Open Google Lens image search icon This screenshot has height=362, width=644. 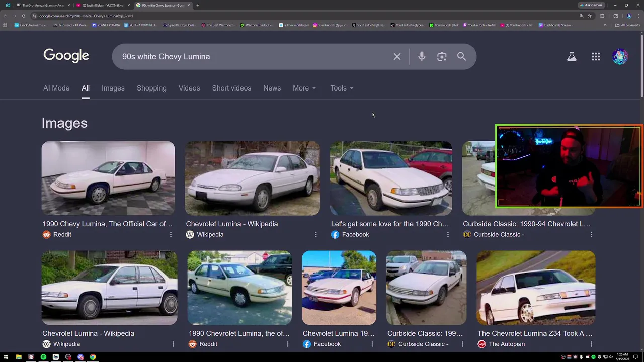(442, 57)
